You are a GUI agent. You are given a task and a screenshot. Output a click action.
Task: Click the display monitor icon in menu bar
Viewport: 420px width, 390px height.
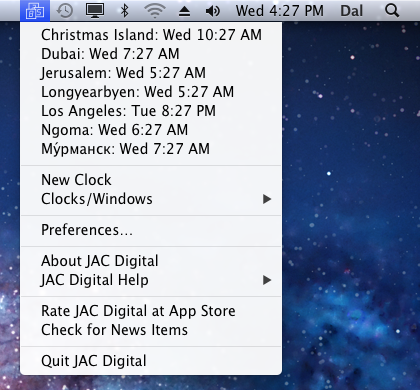[95, 11]
